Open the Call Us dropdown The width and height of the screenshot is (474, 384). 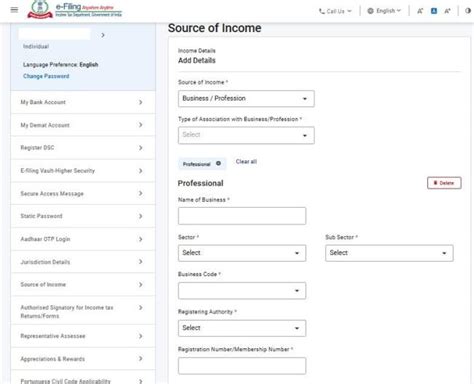pyautogui.click(x=335, y=11)
